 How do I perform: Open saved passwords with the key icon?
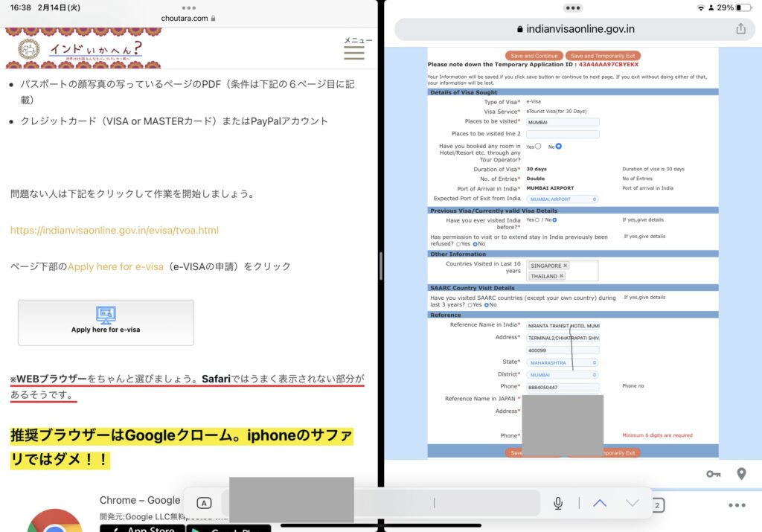point(712,474)
